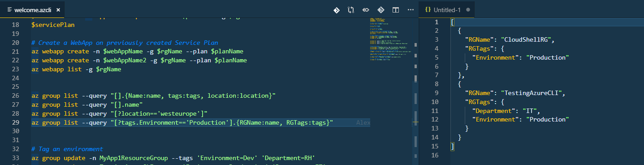The width and height of the screenshot is (644, 165).
Task: Split the editor with the split icon
Action: [395, 9]
